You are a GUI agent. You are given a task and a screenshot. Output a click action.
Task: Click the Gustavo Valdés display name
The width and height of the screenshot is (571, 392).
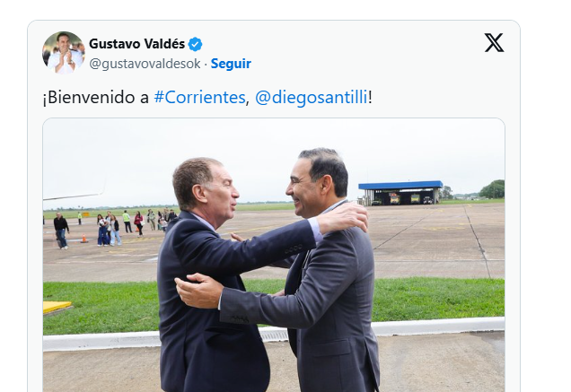[x=137, y=44]
